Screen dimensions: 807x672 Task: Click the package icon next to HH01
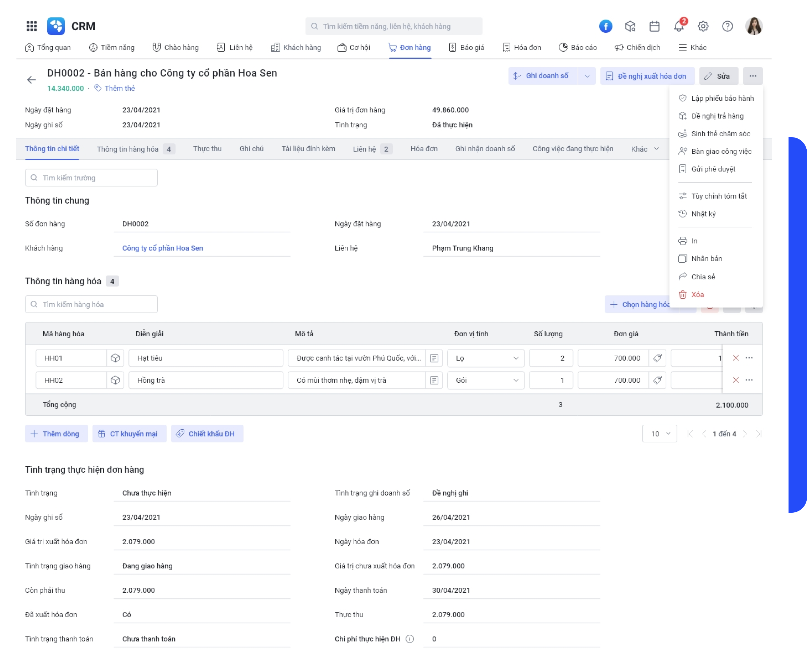click(115, 358)
